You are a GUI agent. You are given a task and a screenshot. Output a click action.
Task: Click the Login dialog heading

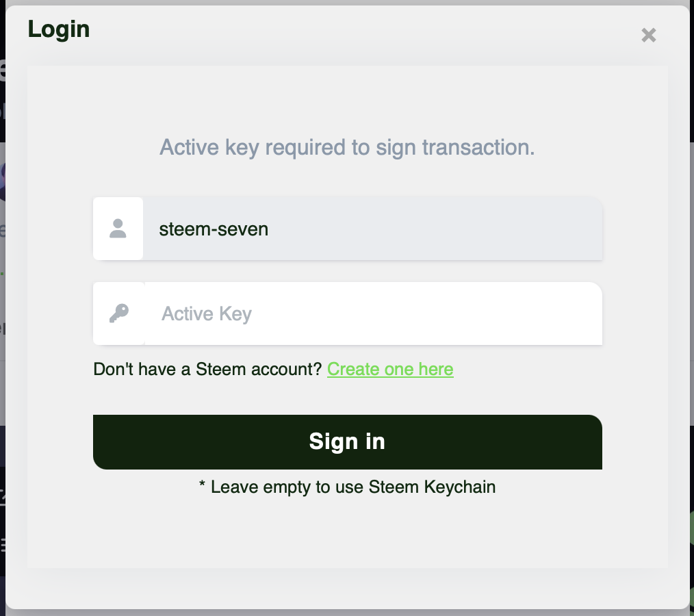pos(59,29)
